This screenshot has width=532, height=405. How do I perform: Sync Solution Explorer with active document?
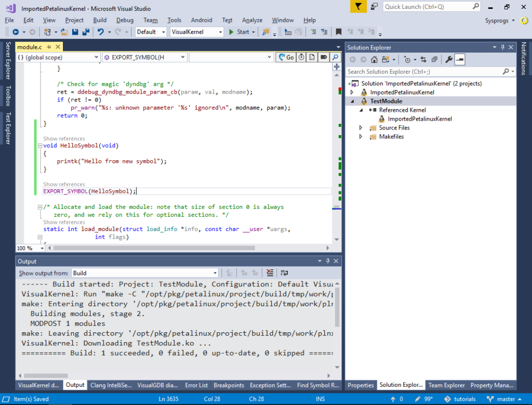point(423,59)
